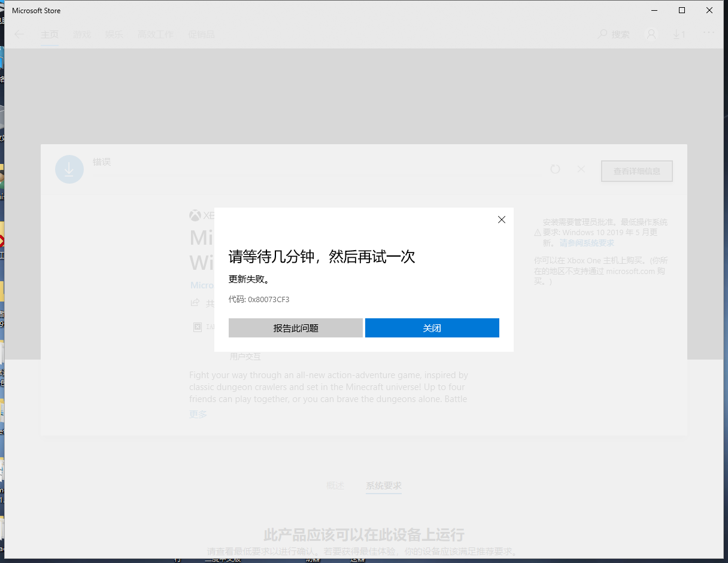Switch to the 娱乐 tab

[x=114, y=34]
